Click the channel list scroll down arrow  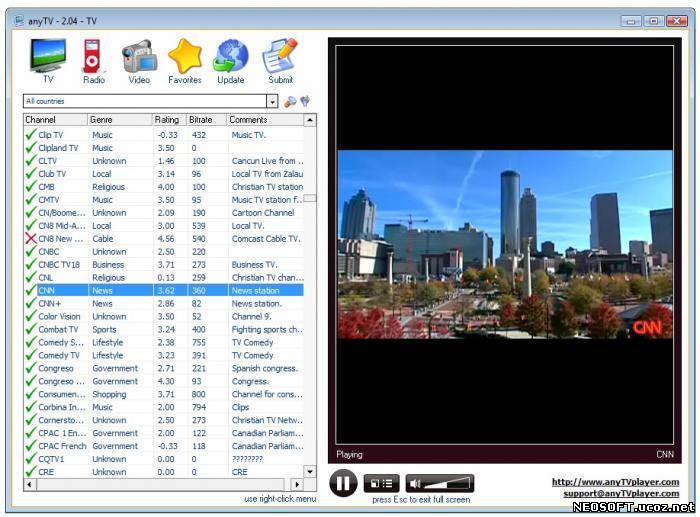pyautogui.click(x=310, y=471)
